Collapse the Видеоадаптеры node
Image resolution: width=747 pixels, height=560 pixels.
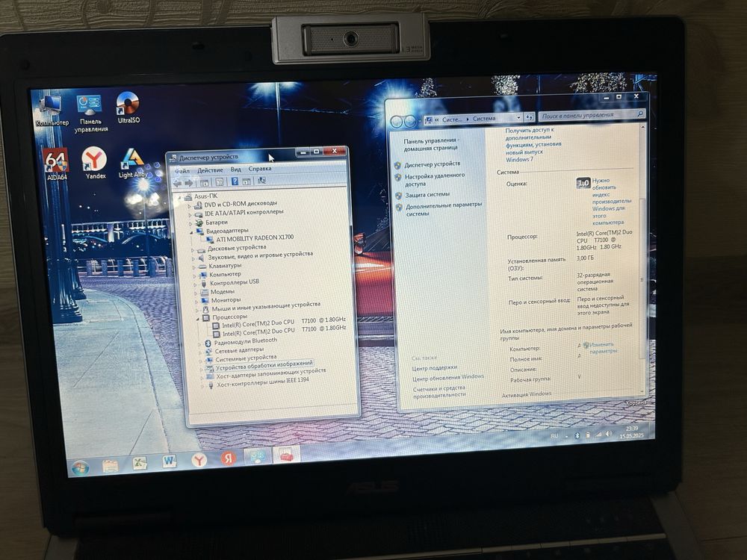(x=191, y=232)
